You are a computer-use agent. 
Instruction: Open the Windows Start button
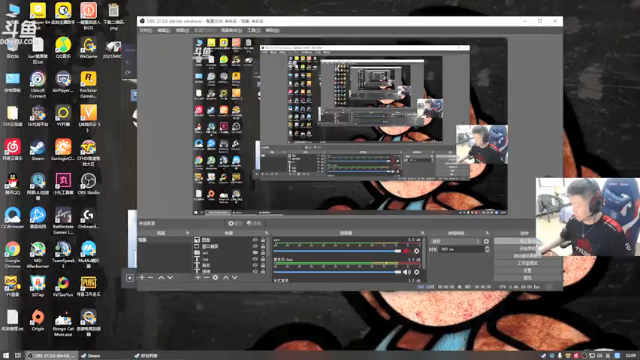tap(6, 356)
